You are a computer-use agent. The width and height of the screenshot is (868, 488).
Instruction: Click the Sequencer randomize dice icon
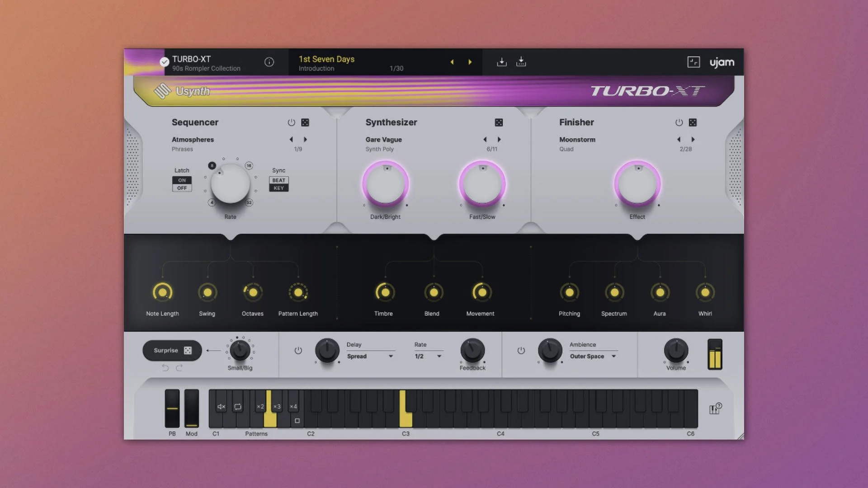tap(305, 122)
